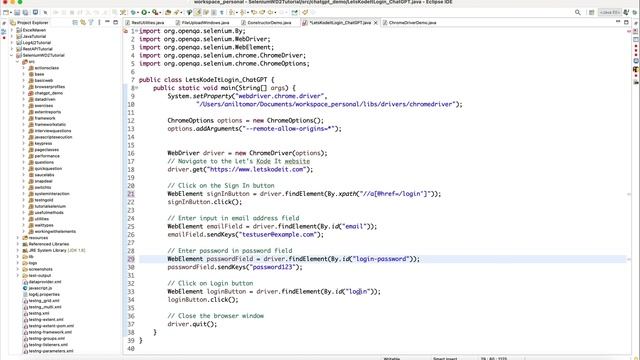
Task: Select the Java EE perspective button
Action: (610, 12)
